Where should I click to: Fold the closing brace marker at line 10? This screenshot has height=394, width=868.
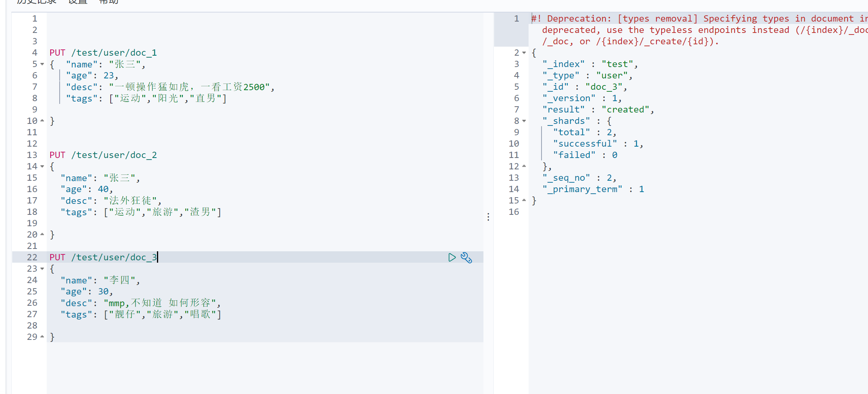[x=42, y=121]
